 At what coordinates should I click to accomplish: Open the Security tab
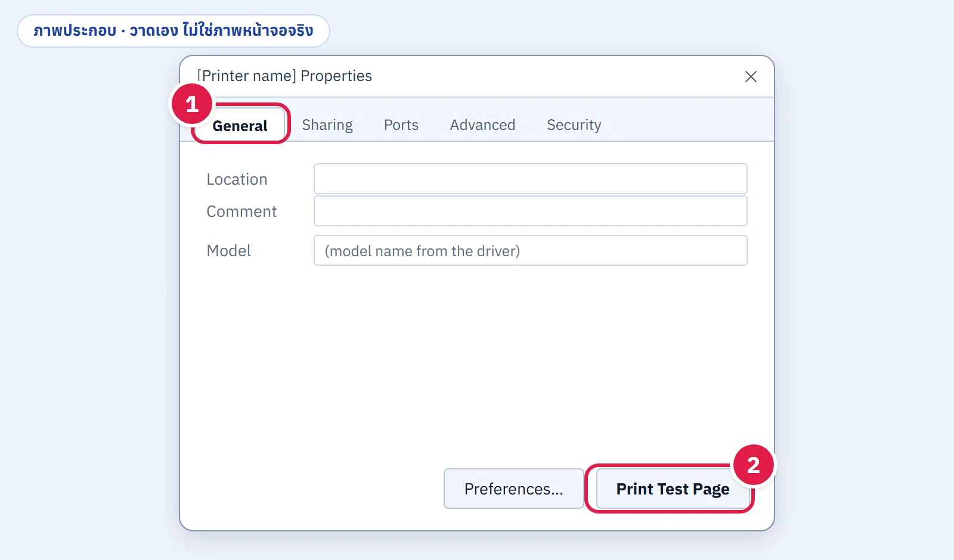point(574,125)
